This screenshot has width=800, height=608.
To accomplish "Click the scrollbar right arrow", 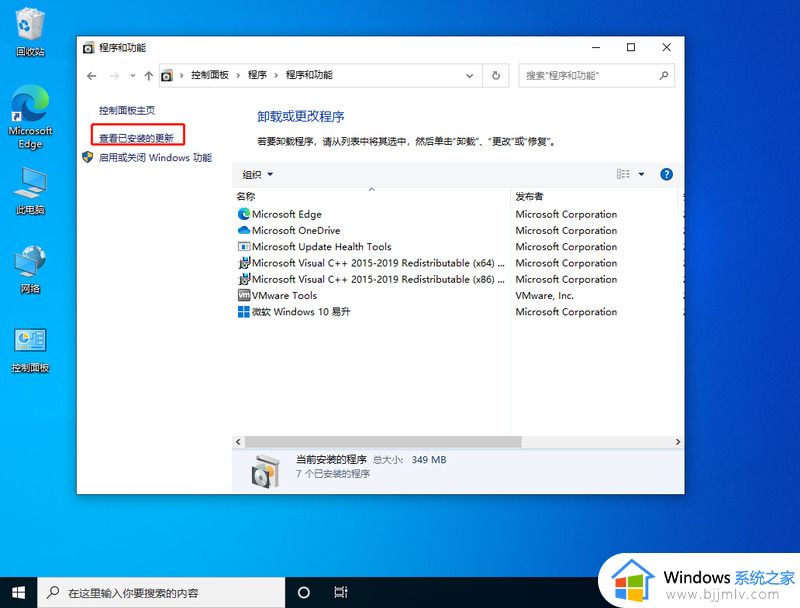I will pos(678,442).
